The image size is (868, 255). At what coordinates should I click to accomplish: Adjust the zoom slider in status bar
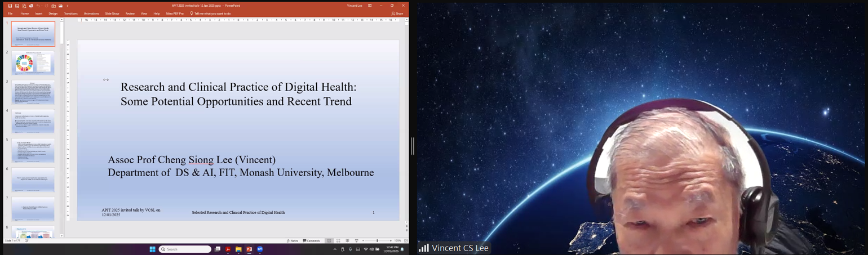(x=377, y=240)
